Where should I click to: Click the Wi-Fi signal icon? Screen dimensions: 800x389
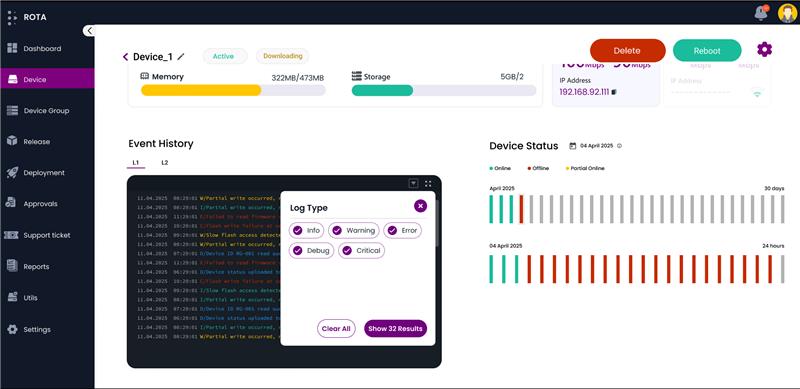(x=757, y=93)
